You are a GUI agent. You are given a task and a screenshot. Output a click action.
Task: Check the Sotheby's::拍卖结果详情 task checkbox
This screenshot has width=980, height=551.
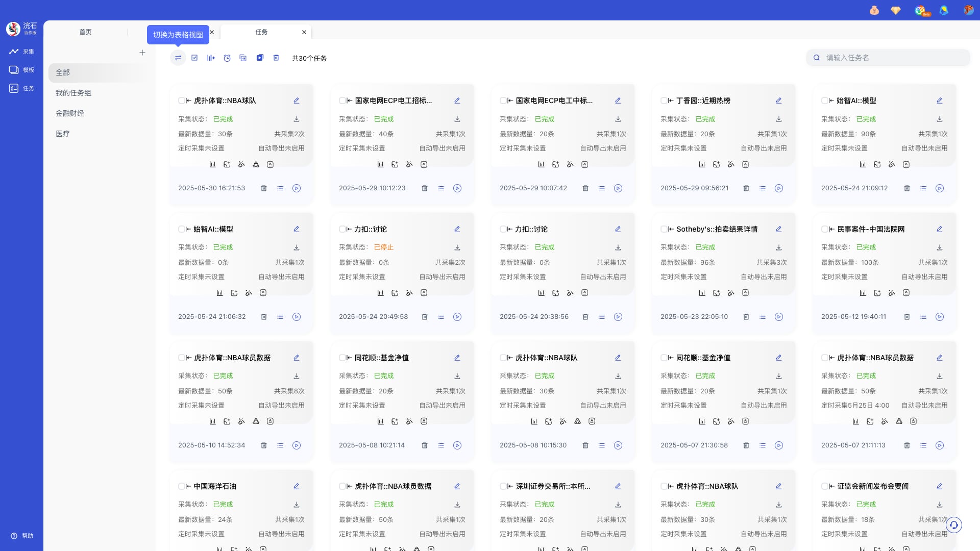(664, 229)
